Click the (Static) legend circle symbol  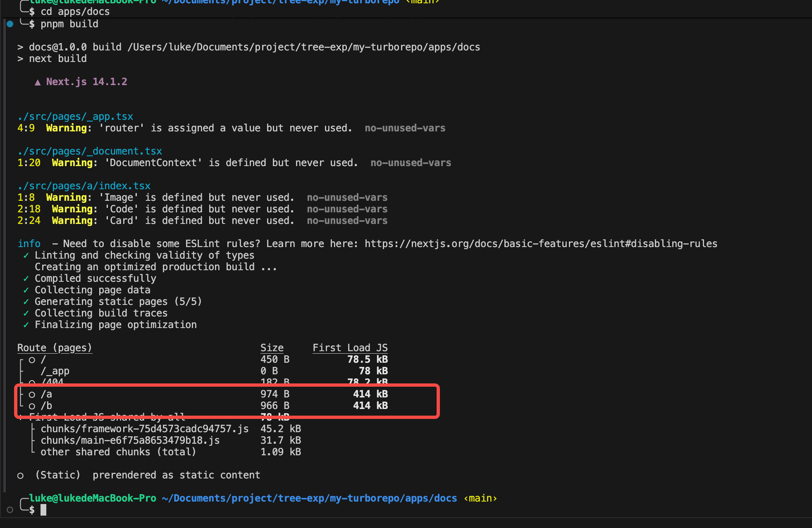[20, 476]
